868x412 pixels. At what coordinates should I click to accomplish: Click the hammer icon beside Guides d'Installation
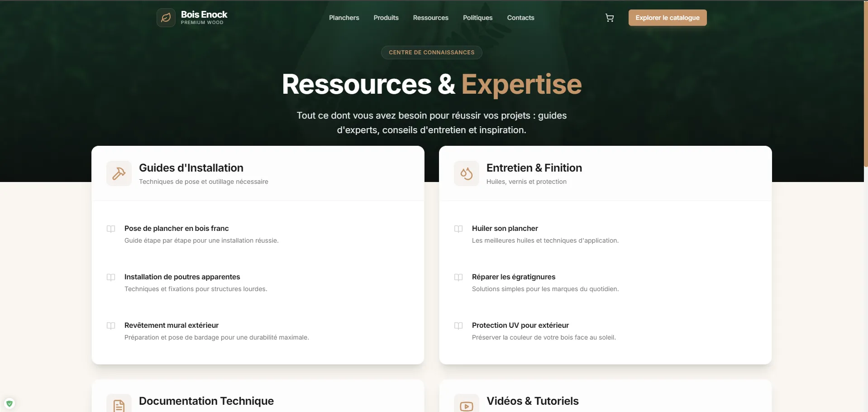pos(118,173)
